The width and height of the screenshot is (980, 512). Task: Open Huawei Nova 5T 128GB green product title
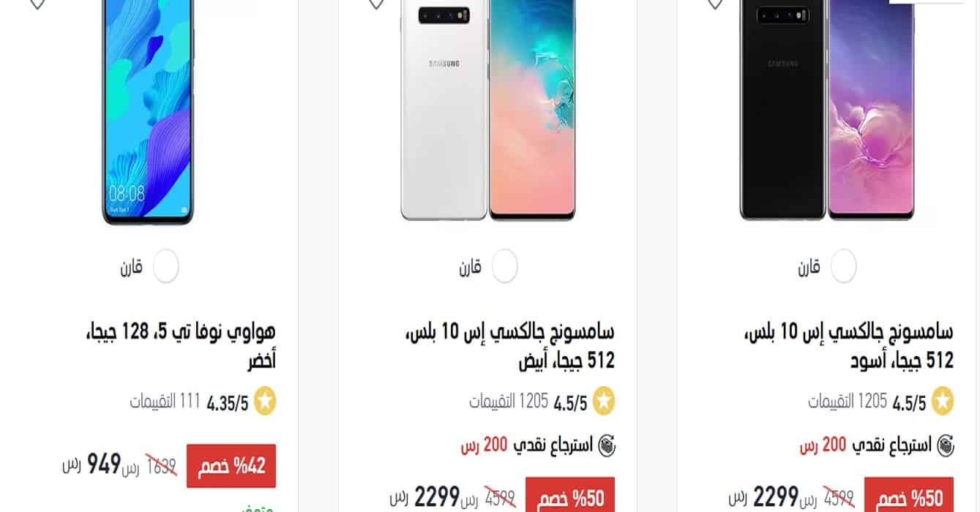tap(181, 346)
